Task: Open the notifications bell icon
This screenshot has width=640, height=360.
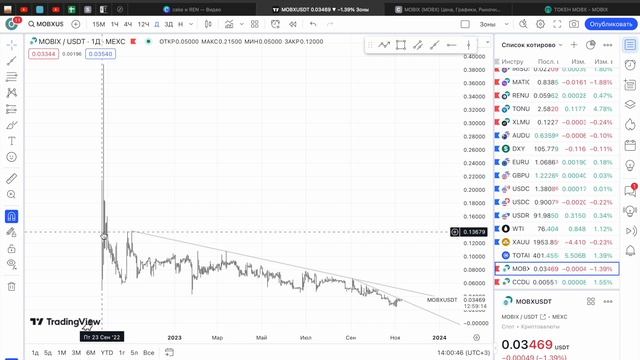Action: [630, 251]
